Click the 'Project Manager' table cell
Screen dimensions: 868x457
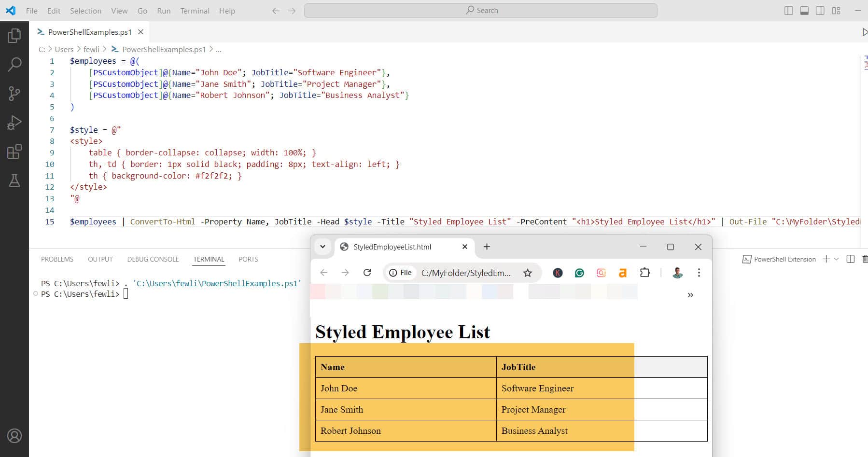pos(602,409)
